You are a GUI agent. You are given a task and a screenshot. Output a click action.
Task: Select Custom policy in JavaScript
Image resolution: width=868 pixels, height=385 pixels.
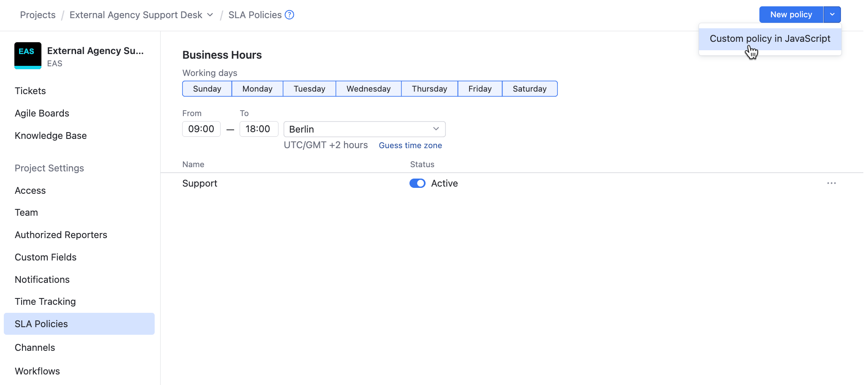(770, 38)
